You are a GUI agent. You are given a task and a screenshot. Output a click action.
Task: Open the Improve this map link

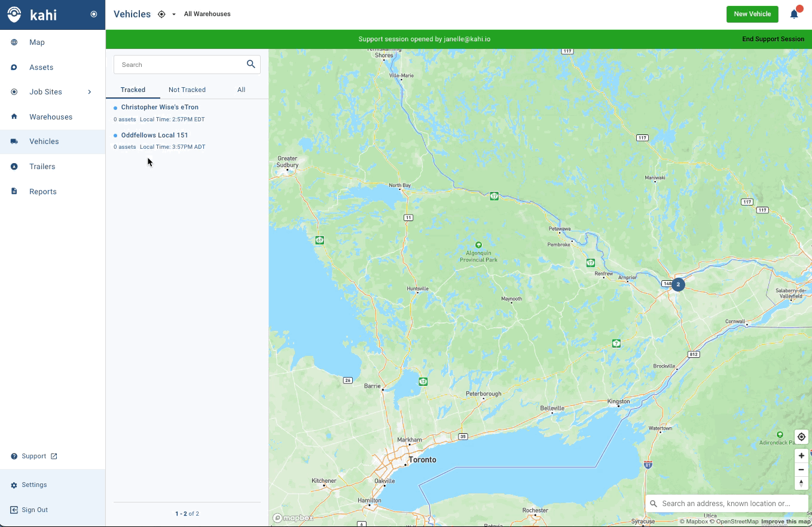(x=786, y=522)
